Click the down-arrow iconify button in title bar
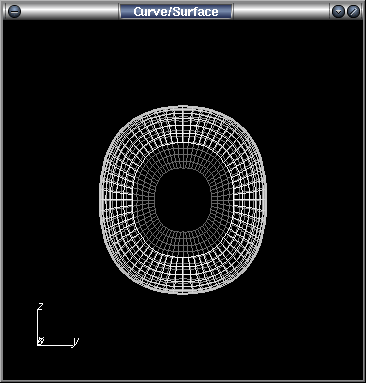 338,11
